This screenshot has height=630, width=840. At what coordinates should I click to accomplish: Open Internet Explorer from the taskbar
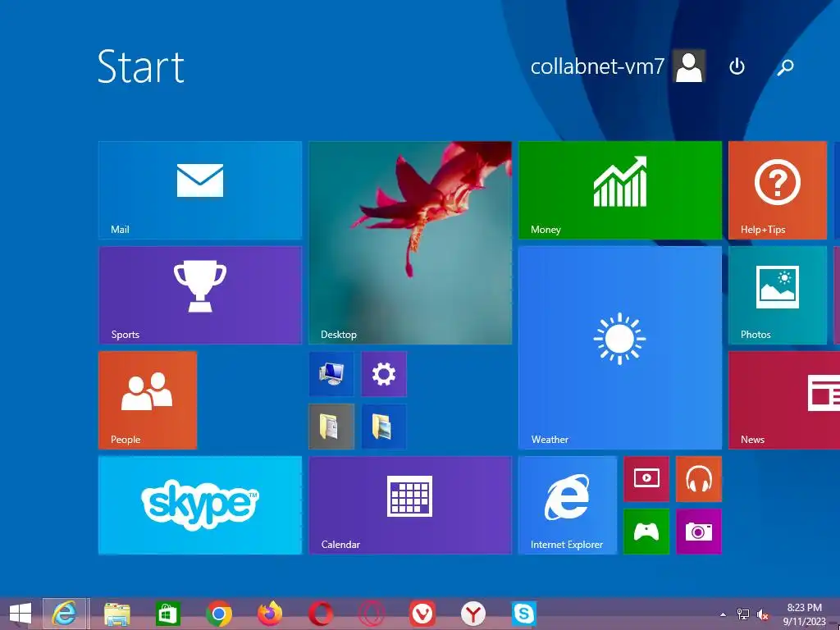(x=65, y=614)
